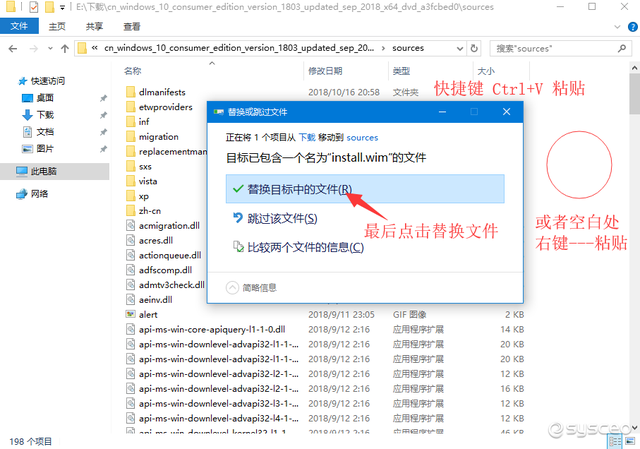Select the acmigration.dll file icon

(131, 226)
